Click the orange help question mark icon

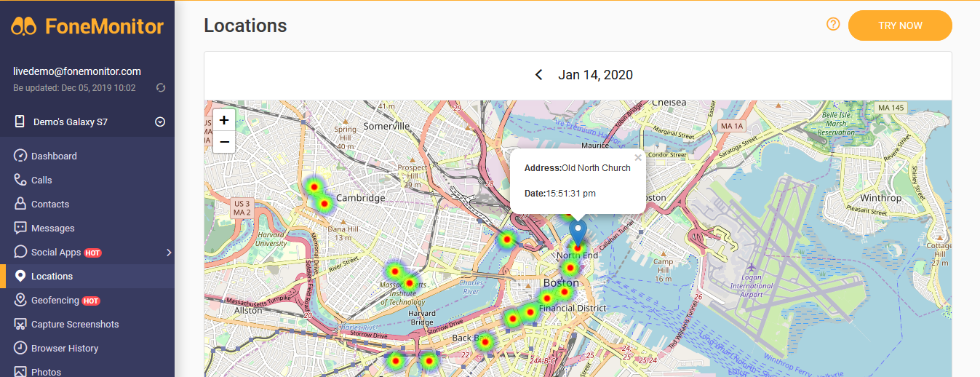834,24
